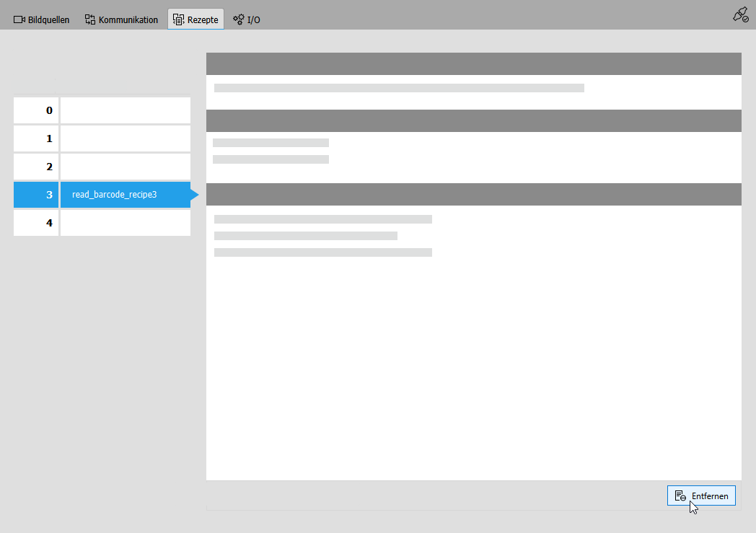The height and width of the screenshot is (533, 756).
Task: Select the empty recipe slot 0
Action: click(125, 110)
